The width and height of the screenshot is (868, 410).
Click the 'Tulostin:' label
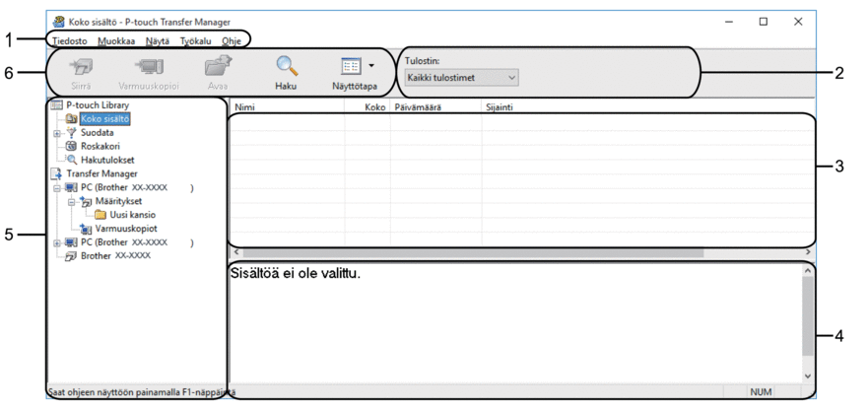coord(422,61)
